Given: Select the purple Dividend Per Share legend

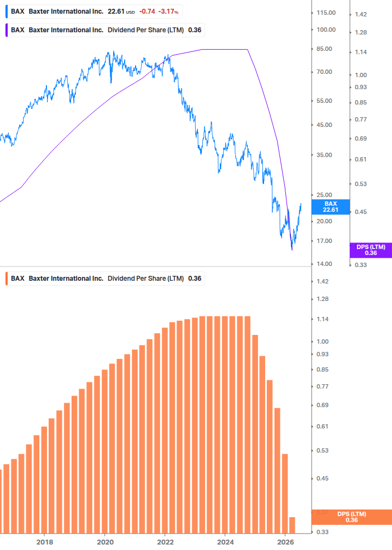Looking at the screenshot, I should (105, 30).
